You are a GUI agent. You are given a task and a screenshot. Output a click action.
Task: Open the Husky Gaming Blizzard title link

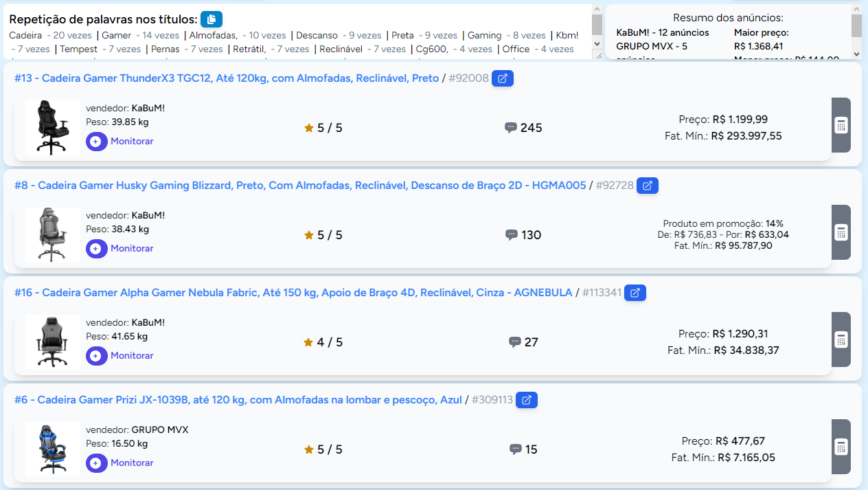coord(300,186)
